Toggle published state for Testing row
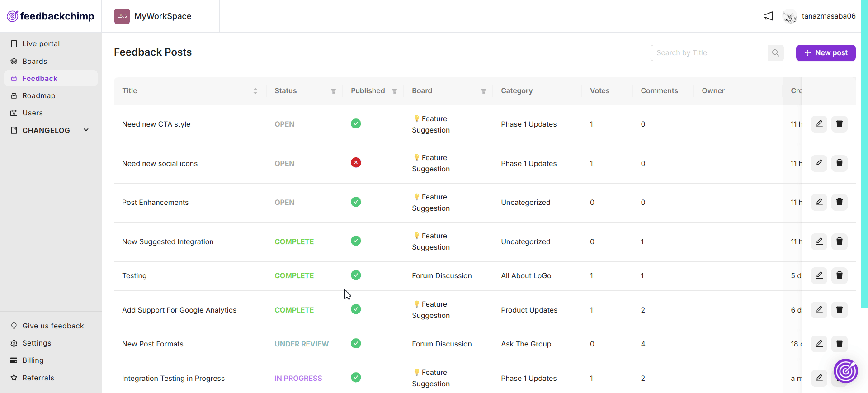The width and height of the screenshot is (868, 393). [356, 275]
